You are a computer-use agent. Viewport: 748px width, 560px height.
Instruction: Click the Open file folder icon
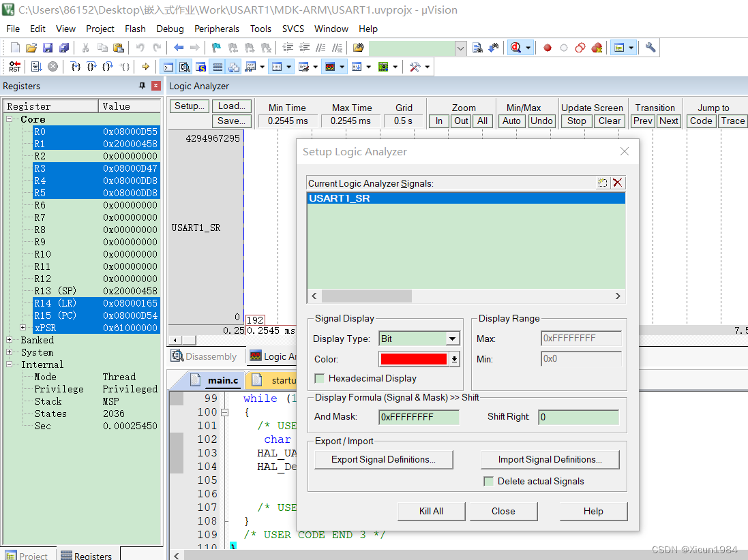point(31,48)
